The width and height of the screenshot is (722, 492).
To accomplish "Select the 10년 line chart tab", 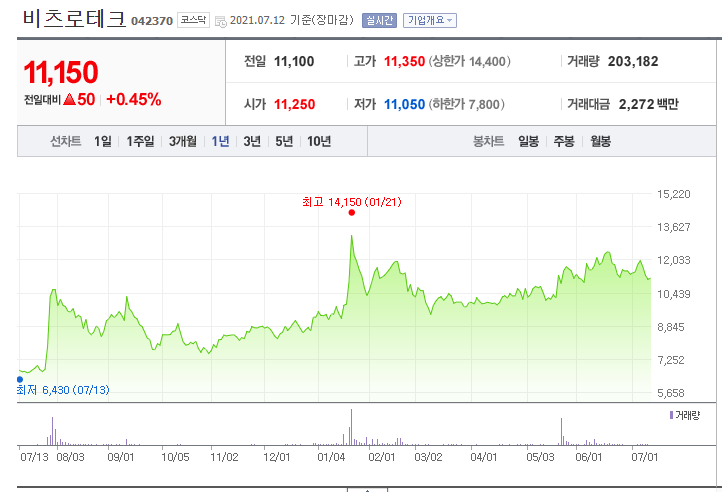I will coord(319,141).
